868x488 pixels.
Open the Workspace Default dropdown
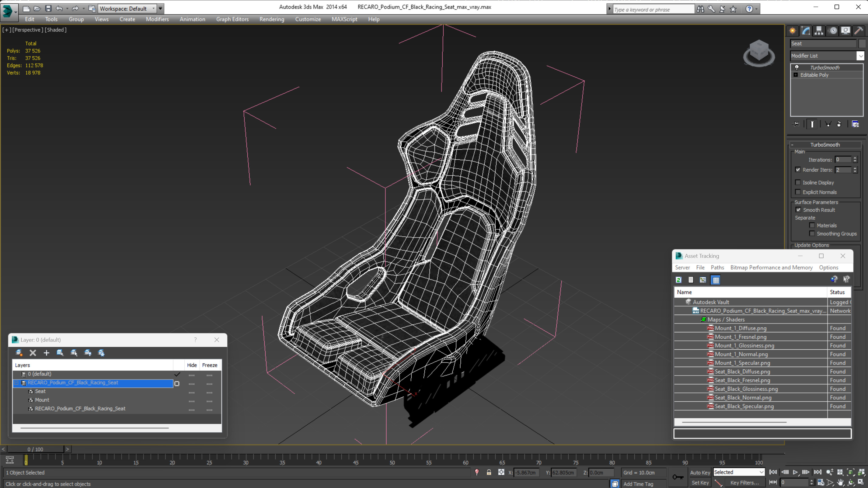[x=153, y=9]
